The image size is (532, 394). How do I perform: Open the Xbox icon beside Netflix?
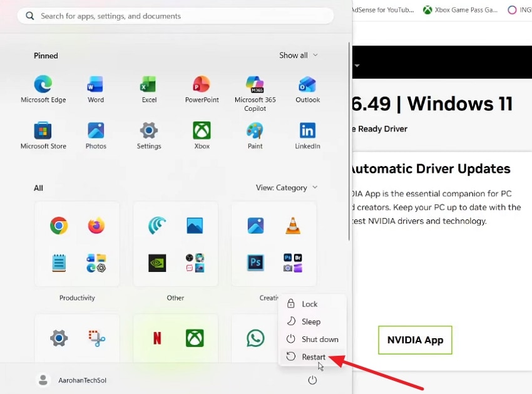[195, 338]
